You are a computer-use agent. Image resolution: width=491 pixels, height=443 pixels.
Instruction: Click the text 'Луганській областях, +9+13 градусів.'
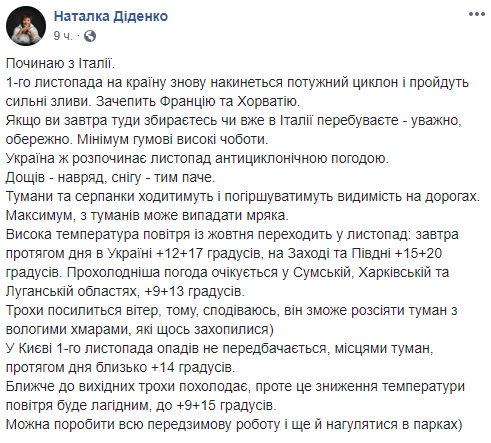(x=125, y=291)
